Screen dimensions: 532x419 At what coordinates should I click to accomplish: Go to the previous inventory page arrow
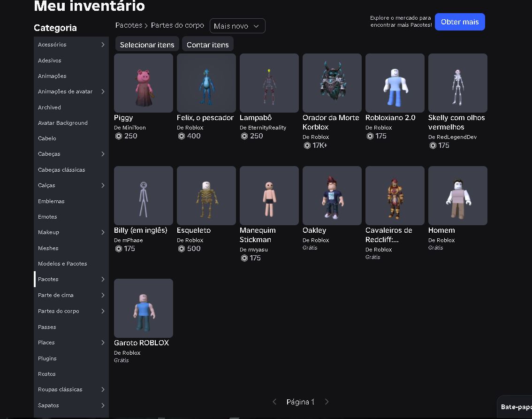coord(274,402)
